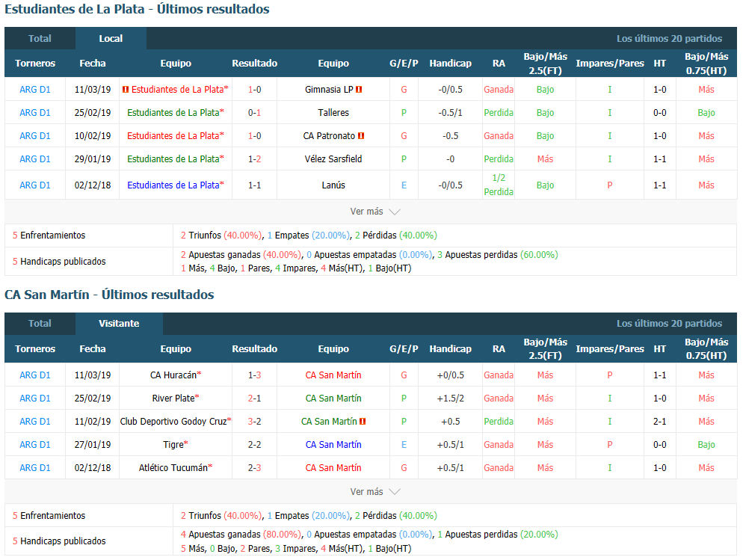743x560 pixels.
Task: Click 1-1 result of Lanús match
Action: point(254,185)
